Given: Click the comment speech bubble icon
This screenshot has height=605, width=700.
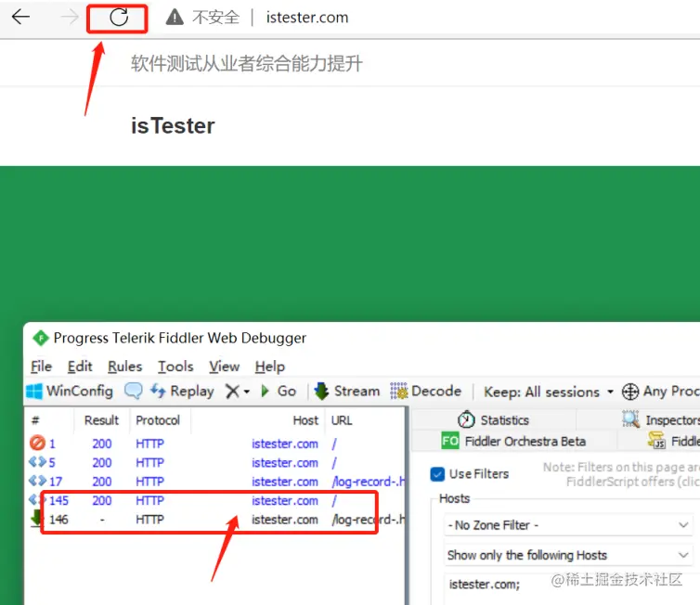Looking at the screenshot, I should coord(133,391).
